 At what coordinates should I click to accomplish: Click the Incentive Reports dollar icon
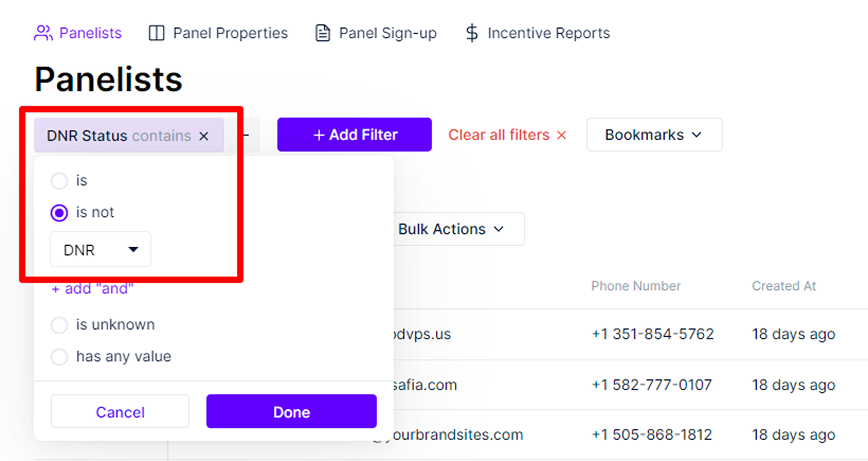coord(472,33)
